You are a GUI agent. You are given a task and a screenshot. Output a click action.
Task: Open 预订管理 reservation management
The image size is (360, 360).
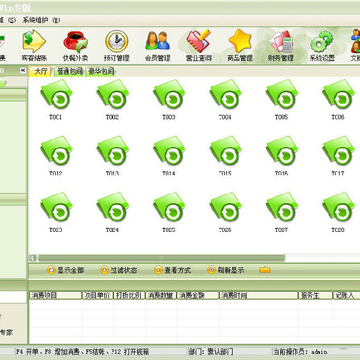[116, 46]
